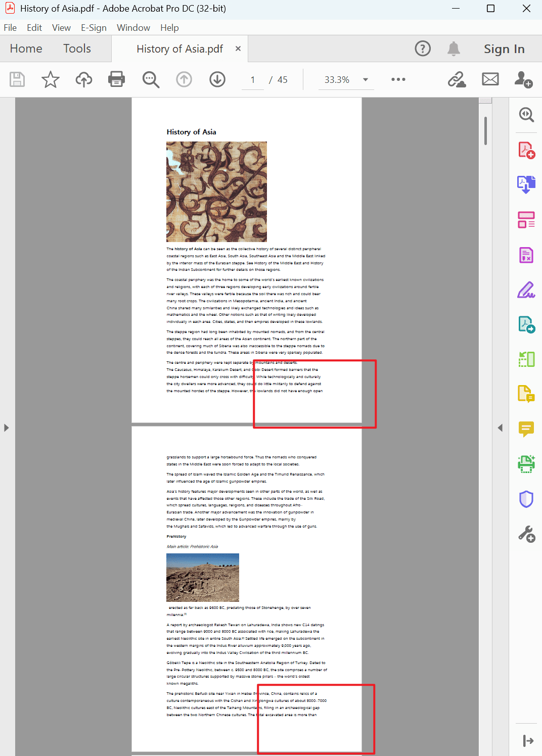Screen dimensions: 542x756
Task: Click the Print file icon
Action: 116,79
